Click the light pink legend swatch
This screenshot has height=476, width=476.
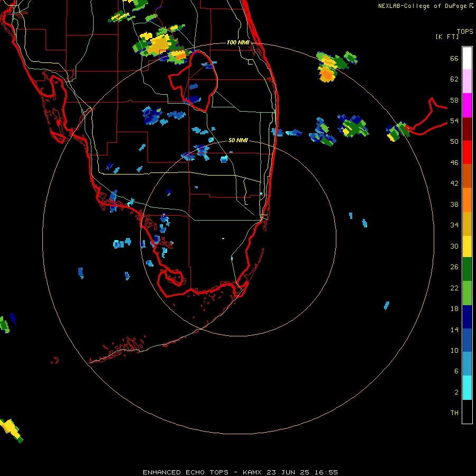coord(467,81)
